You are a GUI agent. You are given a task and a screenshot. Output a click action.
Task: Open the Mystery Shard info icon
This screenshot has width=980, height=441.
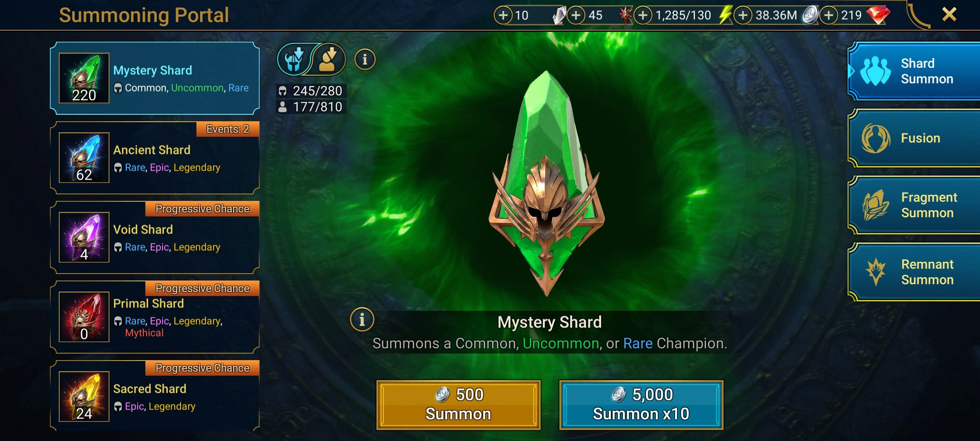[x=362, y=319]
